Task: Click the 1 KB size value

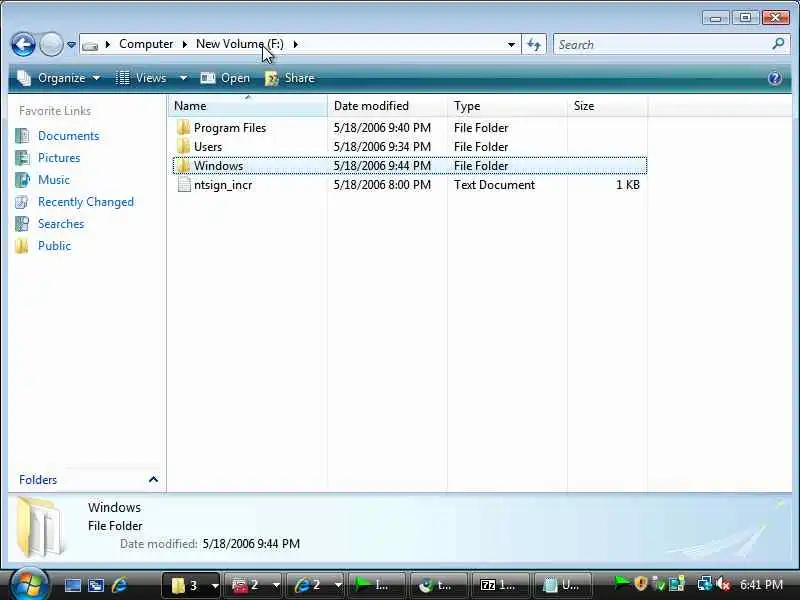Action: pyautogui.click(x=628, y=185)
